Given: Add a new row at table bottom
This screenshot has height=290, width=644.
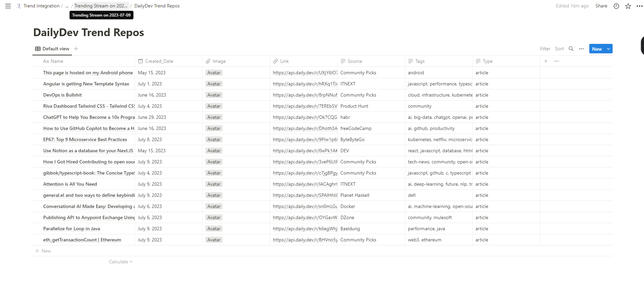Looking at the screenshot, I should [x=43, y=251].
